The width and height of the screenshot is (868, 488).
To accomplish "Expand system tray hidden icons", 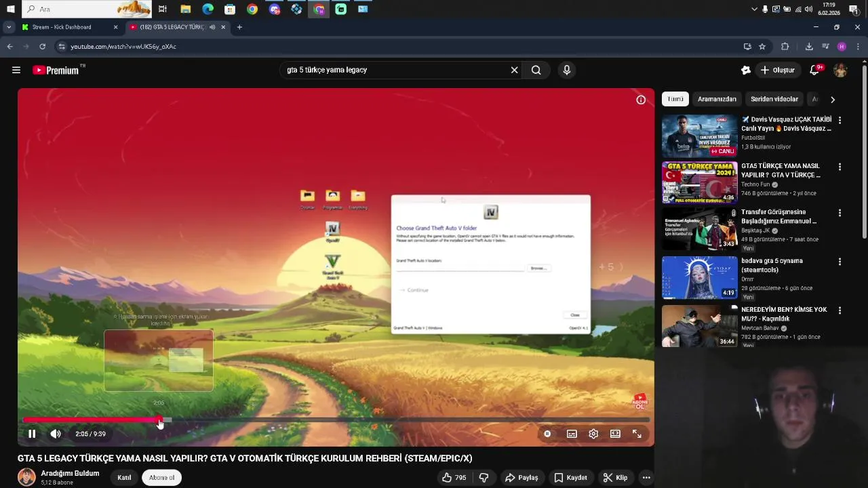I will coord(755,9).
